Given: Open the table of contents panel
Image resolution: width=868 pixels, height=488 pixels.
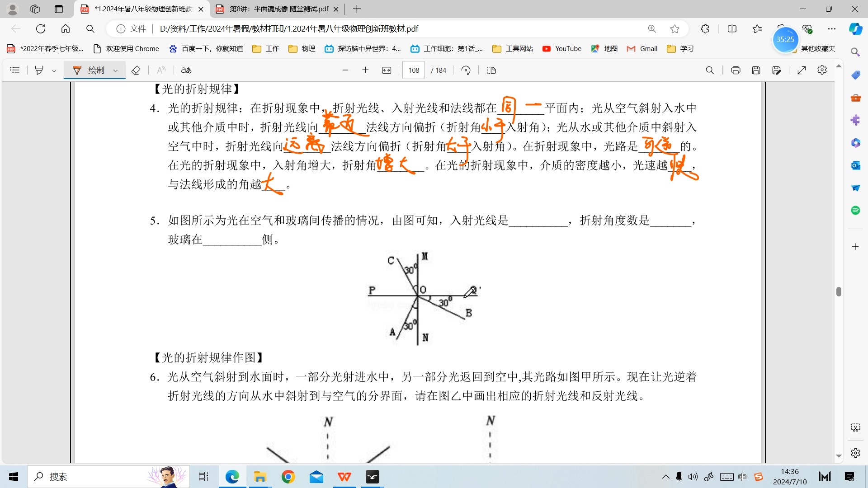Looking at the screenshot, I should (15, 70).
